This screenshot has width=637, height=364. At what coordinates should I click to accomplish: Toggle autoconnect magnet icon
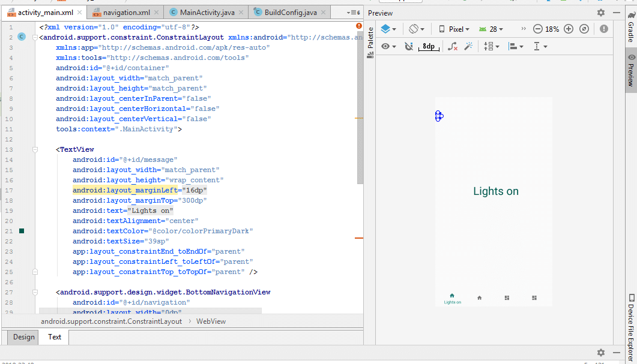point(409,46)
